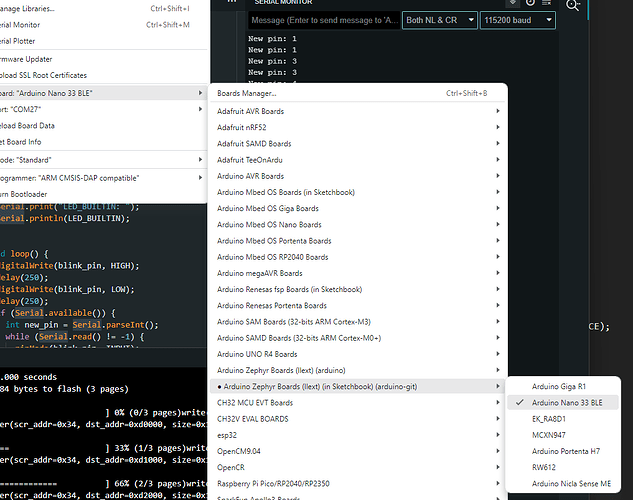Screen dimensions: 633x500
Task: Click output line "84 bytes to flash (3 pages)"
Action: pyautogui.click(x=64, y=389)
